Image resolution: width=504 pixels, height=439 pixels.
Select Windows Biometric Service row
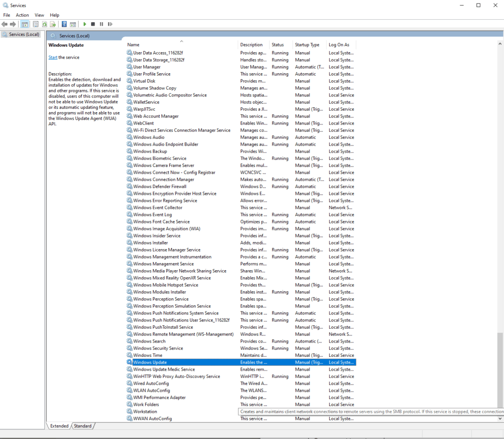coord(241,158)
